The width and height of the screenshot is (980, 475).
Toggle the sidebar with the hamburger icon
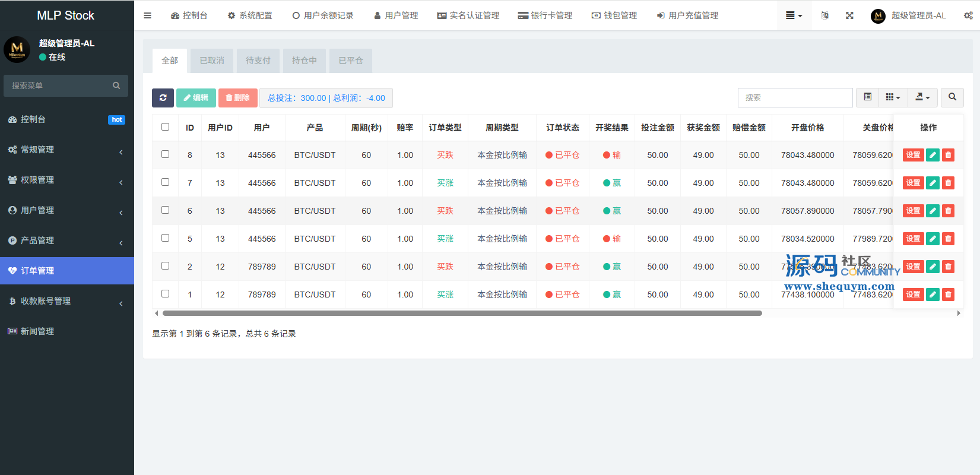[x=148, y=15]
